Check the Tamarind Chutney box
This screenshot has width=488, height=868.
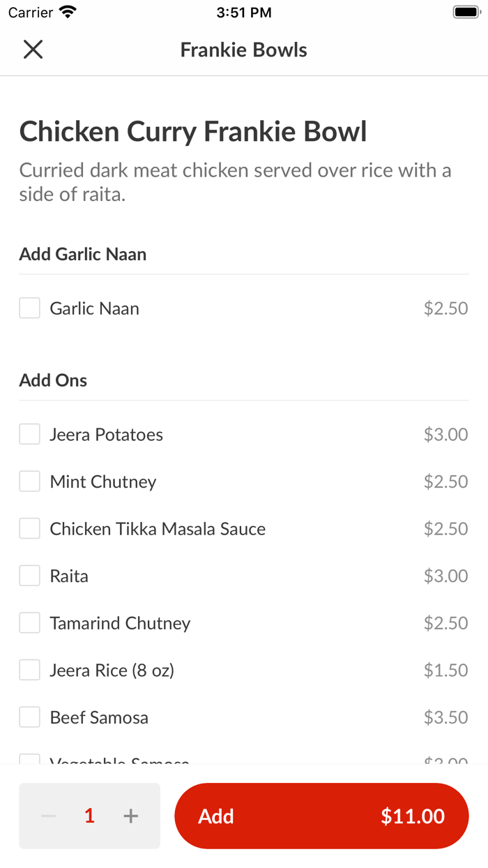click(29, 622)
